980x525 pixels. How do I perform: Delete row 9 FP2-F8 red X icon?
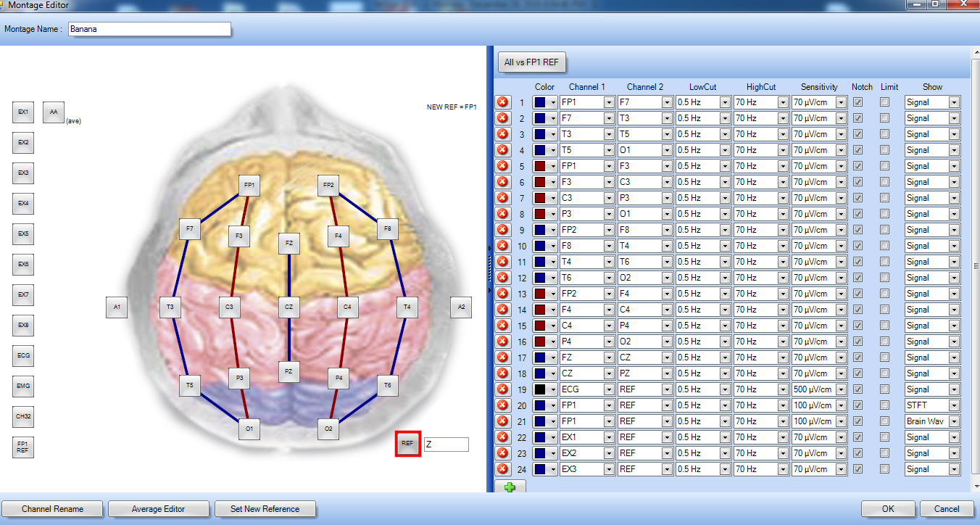tap(502, 230)
